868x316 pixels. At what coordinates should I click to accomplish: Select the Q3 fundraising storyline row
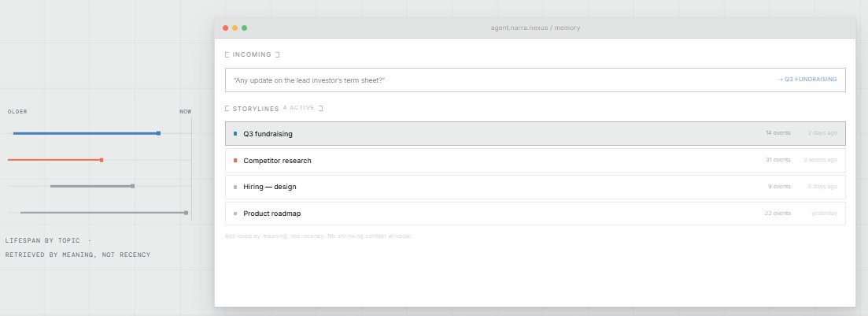point(535,134)
